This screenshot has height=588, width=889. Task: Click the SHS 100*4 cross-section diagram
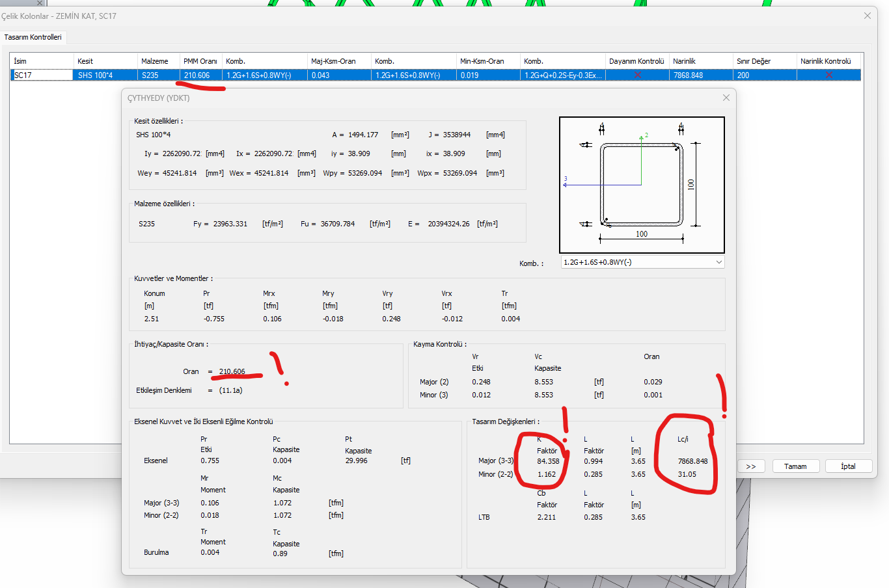click(x=642, y=185)
